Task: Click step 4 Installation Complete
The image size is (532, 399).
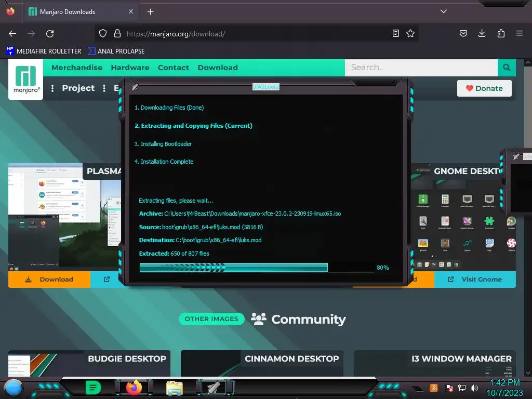Action: 164,162
